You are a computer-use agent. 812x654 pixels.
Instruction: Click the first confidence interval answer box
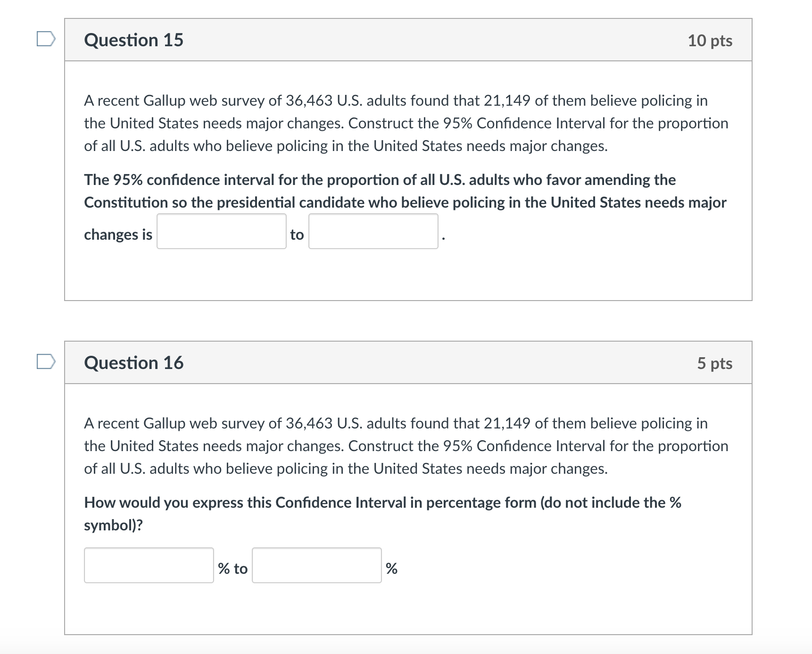click(x=221, y=232)
